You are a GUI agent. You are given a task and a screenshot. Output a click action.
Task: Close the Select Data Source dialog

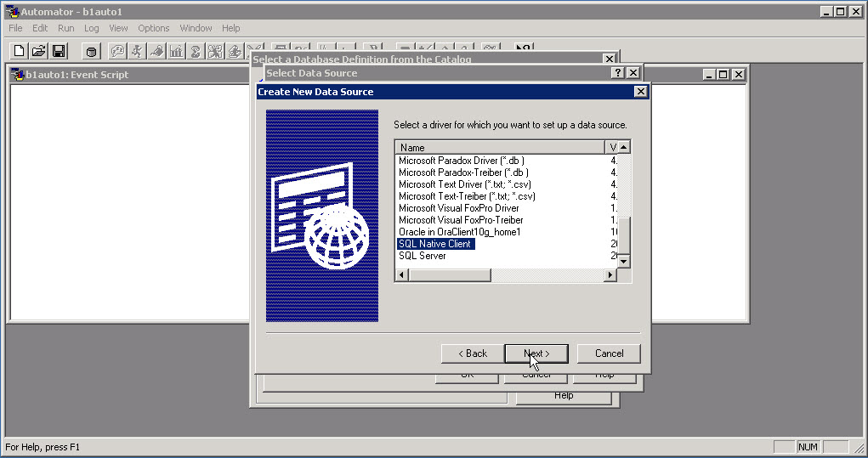point(633,72)
